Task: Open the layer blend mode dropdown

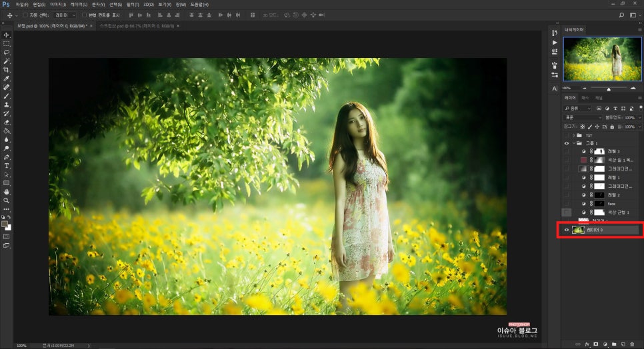Action: pyautogui.click(x=583, y=118)
